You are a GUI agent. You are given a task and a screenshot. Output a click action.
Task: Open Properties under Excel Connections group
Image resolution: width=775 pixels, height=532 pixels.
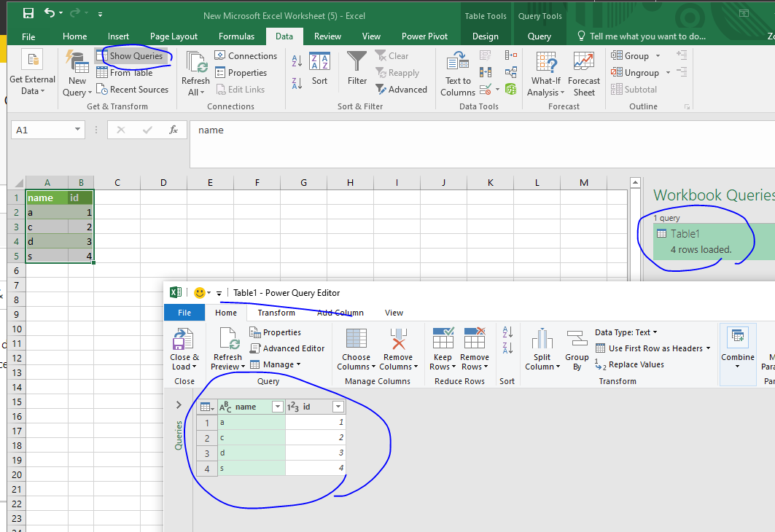(241, 73)
